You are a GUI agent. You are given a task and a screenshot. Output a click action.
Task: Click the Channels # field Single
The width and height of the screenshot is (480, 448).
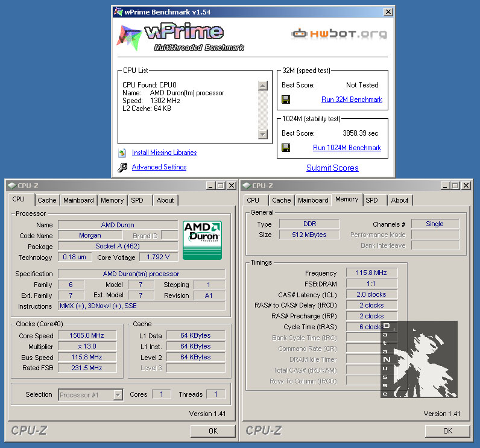[x=435, y=224]
